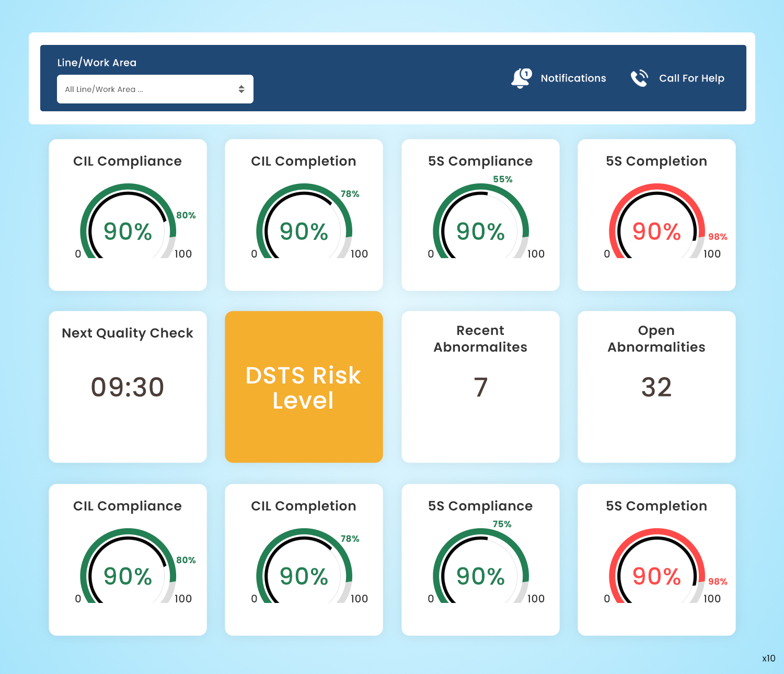Select the 75% target label

tap(502, 524)
